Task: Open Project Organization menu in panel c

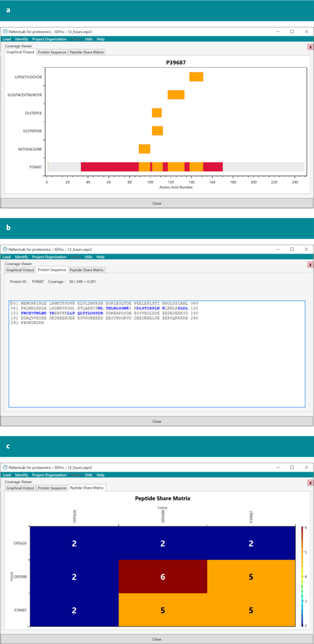Action: click(49, 475)
